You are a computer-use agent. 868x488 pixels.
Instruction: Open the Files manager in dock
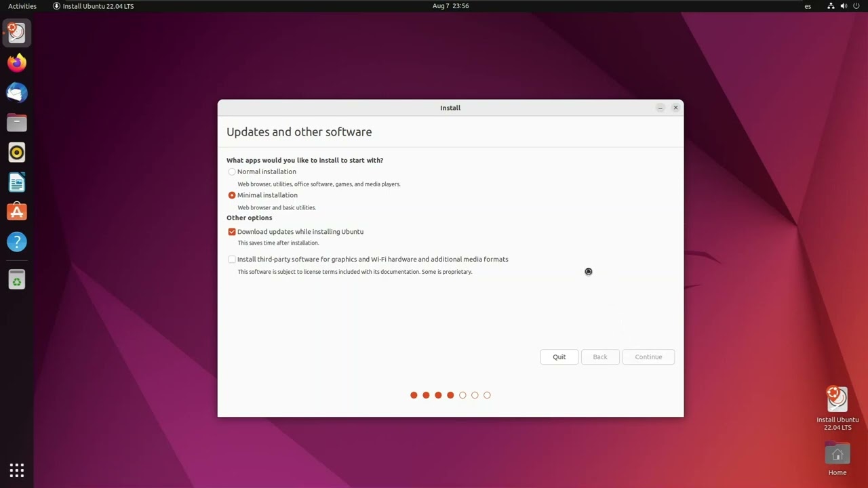[x=17, y=123]
